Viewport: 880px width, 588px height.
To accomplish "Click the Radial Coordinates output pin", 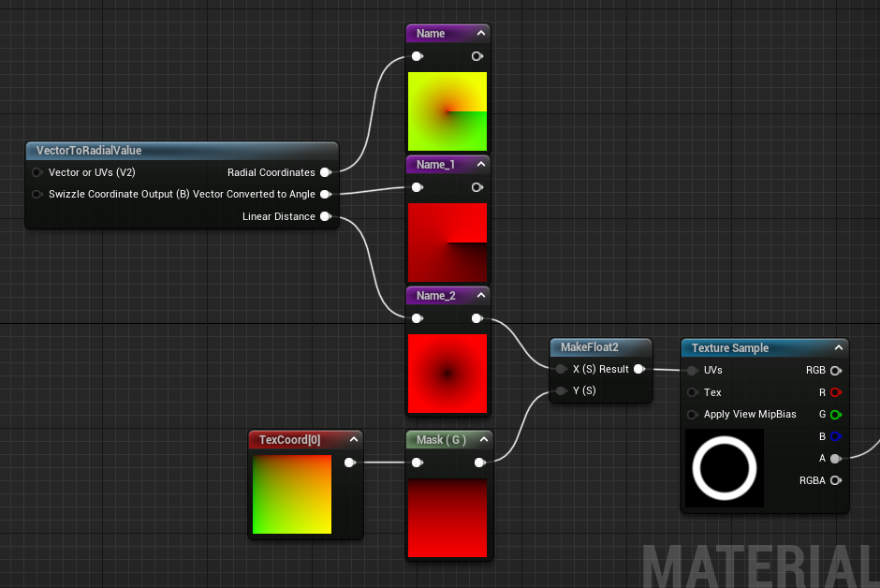I will (326, 172).
